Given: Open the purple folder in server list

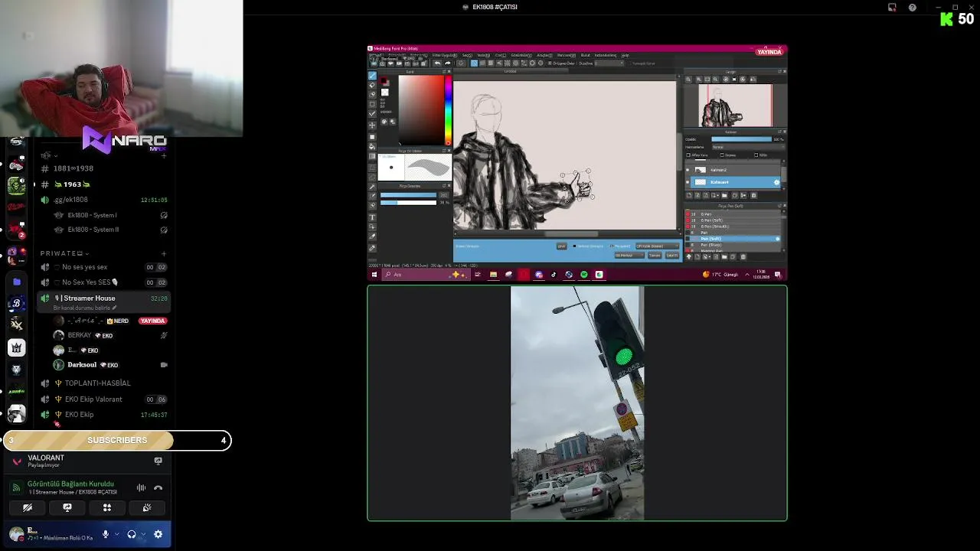Looking at the screenshot, I should [x=17, y=282].
